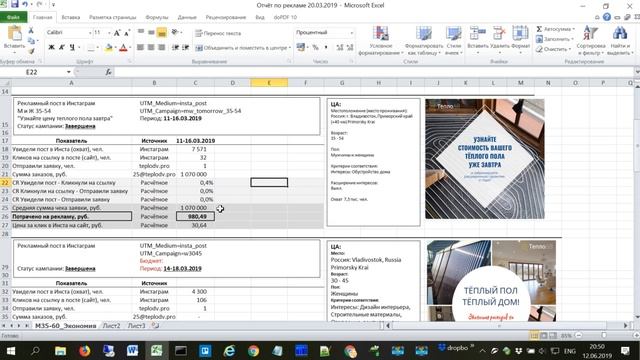Expand the Name Box dropdown
Screen dimensions: 640x360
[x=69, y=72]
